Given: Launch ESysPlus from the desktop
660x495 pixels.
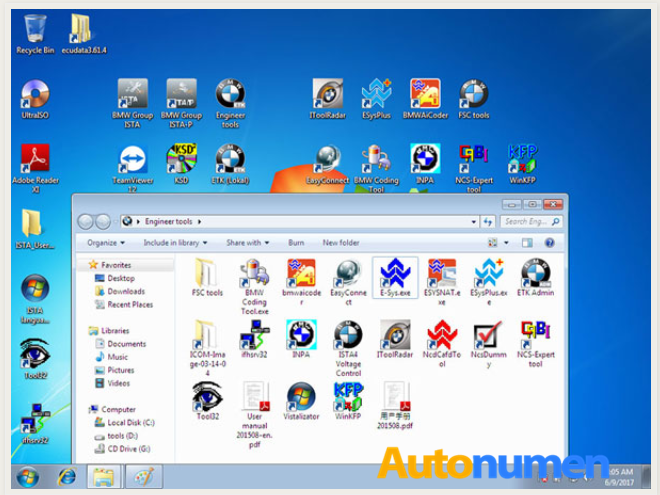Looking at the screenshot, I should click(376, 99).
